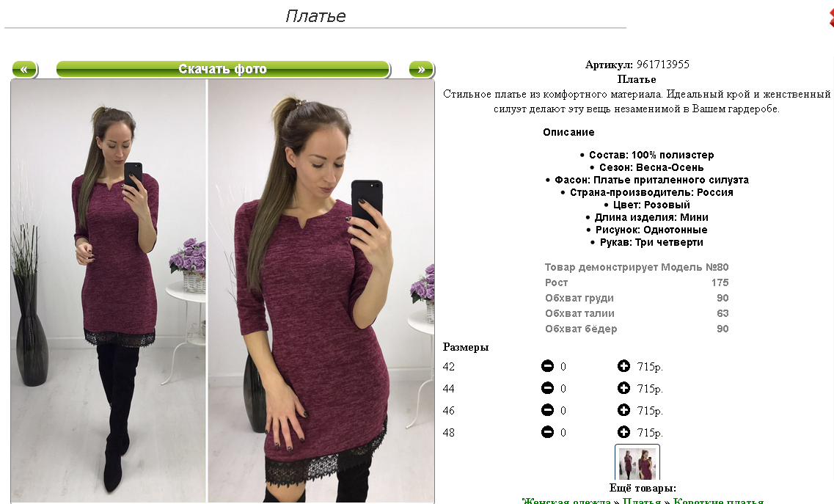Go to next photo with » arrow
Screen dimensions: 834x504
coord(421,69)
